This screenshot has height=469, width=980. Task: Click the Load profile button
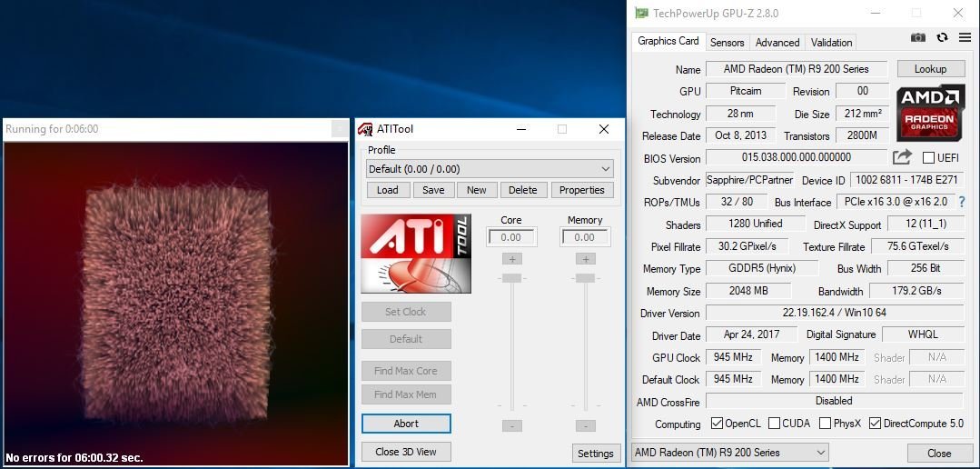388,190
